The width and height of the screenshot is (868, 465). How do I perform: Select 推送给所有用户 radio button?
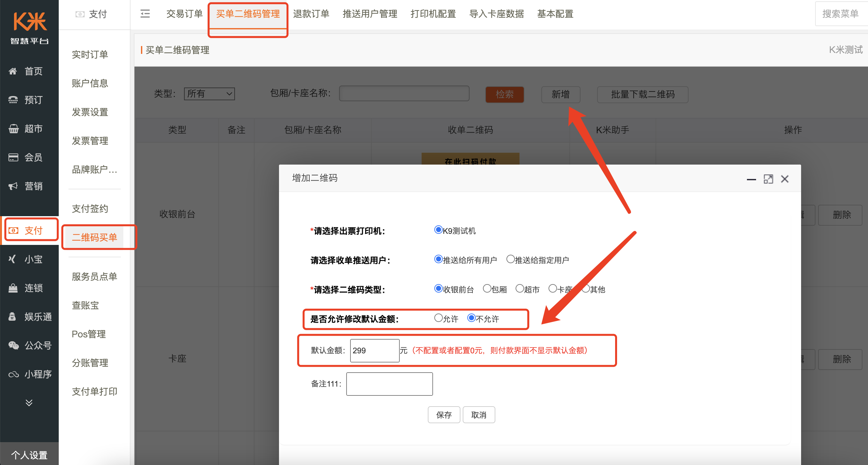[x=438, y=259]
